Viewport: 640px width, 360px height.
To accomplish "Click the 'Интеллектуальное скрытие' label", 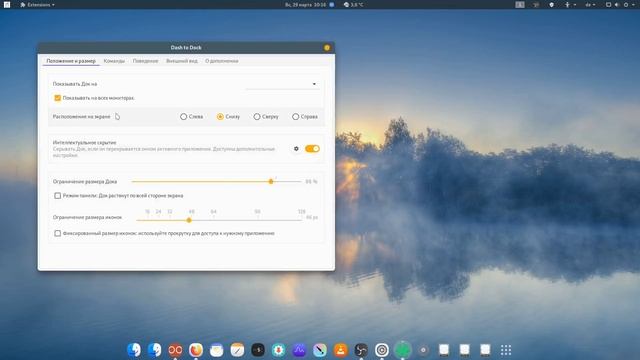I will [84, 142].
